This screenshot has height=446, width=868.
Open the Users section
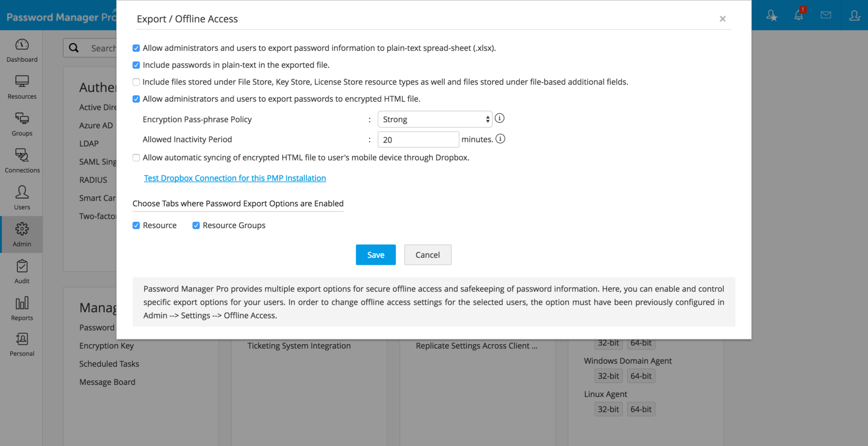[x=22, y=197]
